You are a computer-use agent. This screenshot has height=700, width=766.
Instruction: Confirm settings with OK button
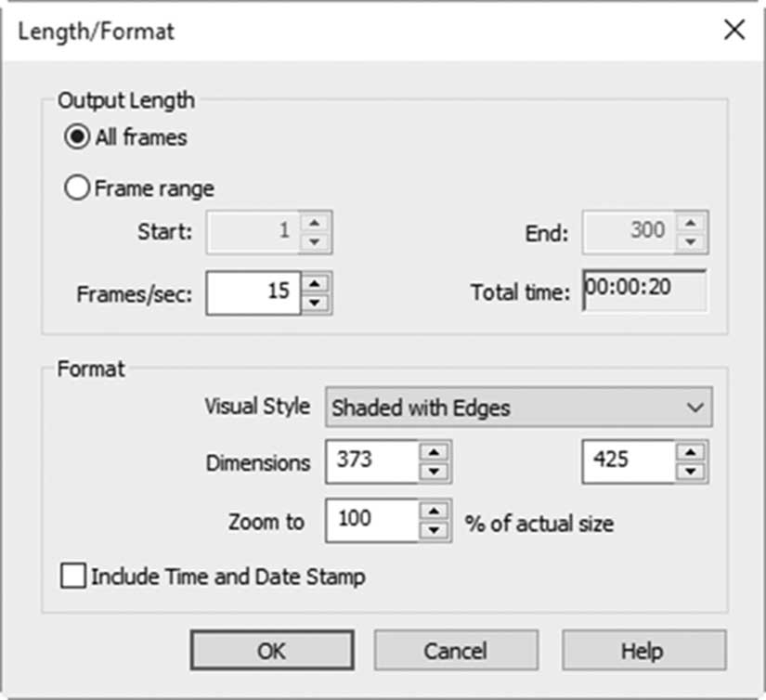point(272,651)
